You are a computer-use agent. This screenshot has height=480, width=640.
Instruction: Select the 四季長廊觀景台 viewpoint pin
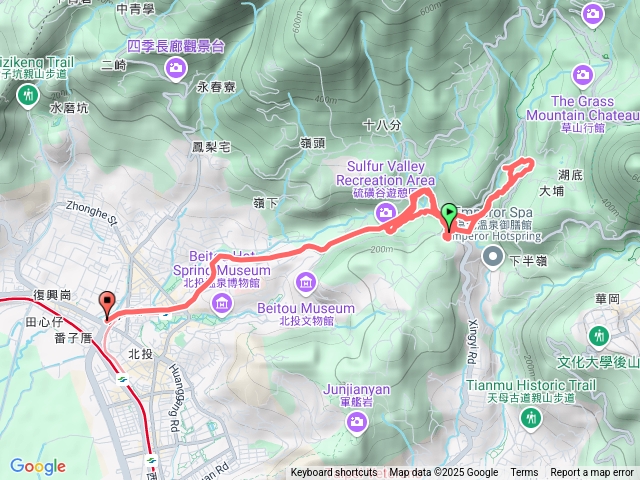[176, 68]
